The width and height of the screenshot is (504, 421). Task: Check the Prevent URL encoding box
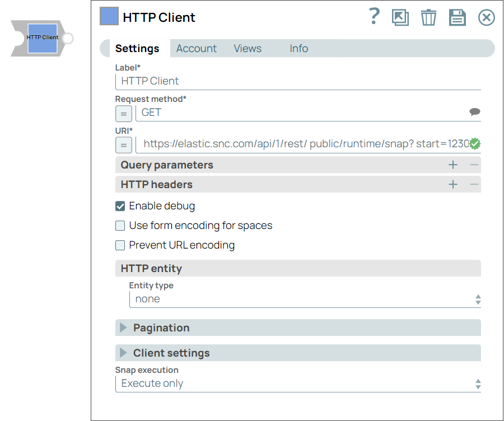120,245
